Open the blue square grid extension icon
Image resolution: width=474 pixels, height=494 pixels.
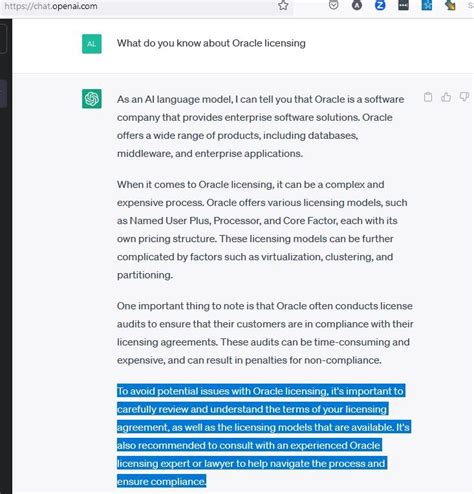tap(427, 5)
